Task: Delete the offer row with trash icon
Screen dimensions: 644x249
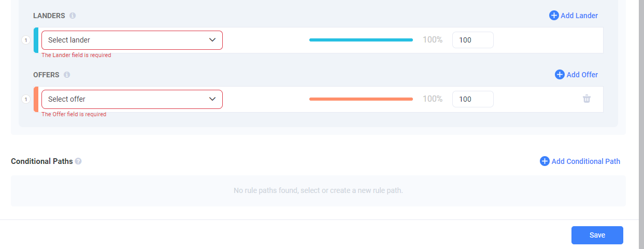Action: click(586, 99)
